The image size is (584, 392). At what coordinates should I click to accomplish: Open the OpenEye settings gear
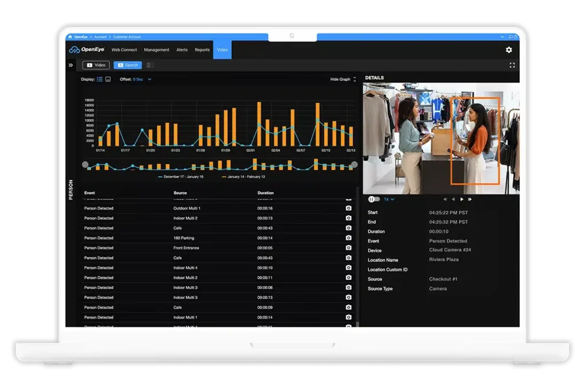[x=509, y=50]
